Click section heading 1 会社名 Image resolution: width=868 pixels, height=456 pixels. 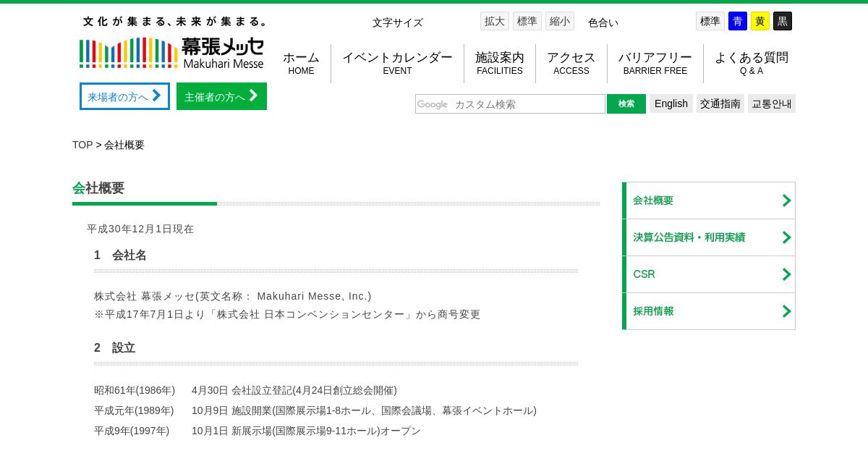(120, 255)
